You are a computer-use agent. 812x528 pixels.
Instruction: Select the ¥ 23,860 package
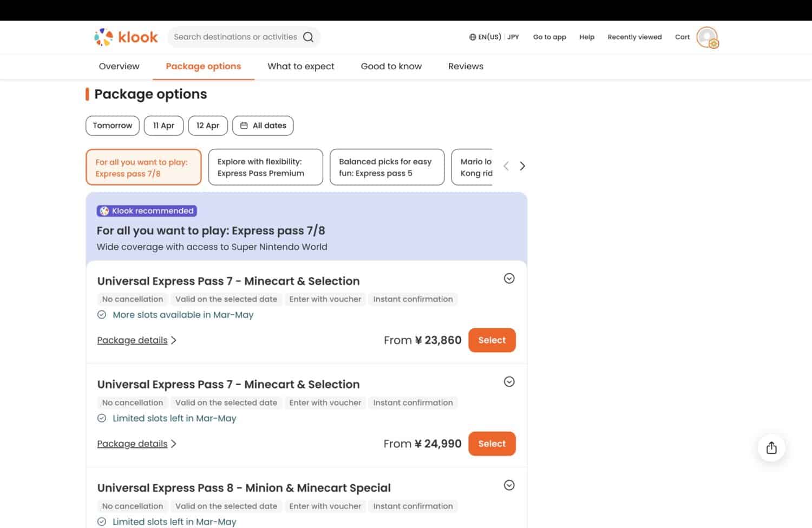pyautogui.click(x=492, y=340)
